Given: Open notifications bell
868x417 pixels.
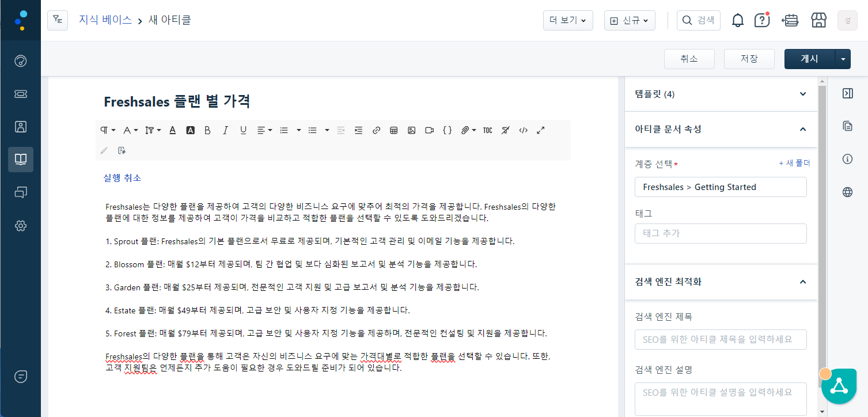Looking at the screenshot, I should coord(737,20).
